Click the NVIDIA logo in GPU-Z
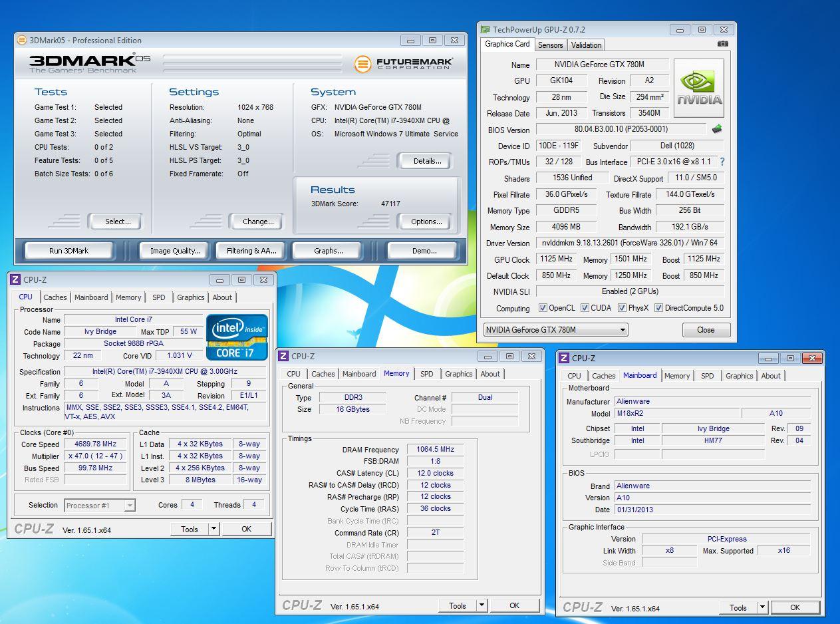Image resolution: width=840 pixels, height=624 pixels. tap(698, 88)
